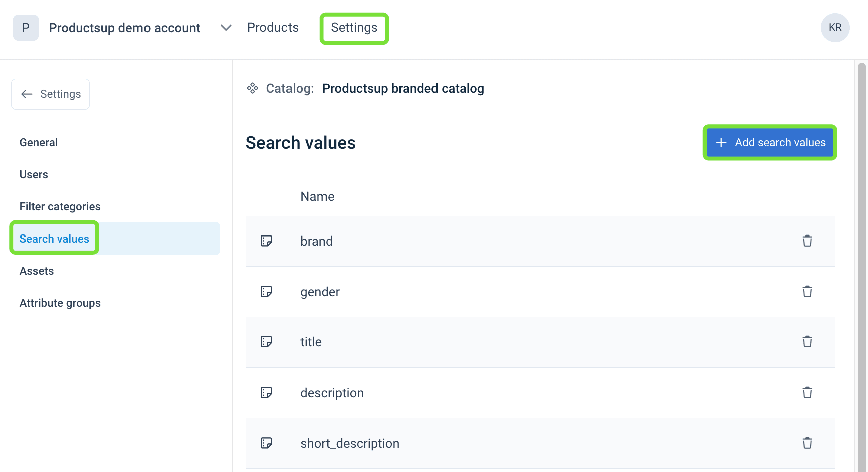
Task: Open Attribute groups section
Action: click(60, 303)
